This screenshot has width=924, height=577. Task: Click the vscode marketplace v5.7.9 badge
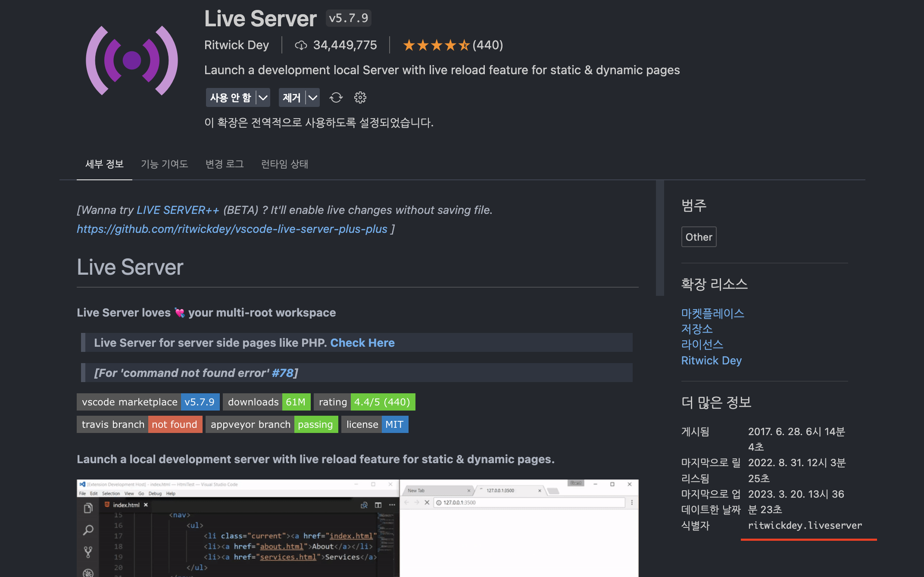coord(148,402)
